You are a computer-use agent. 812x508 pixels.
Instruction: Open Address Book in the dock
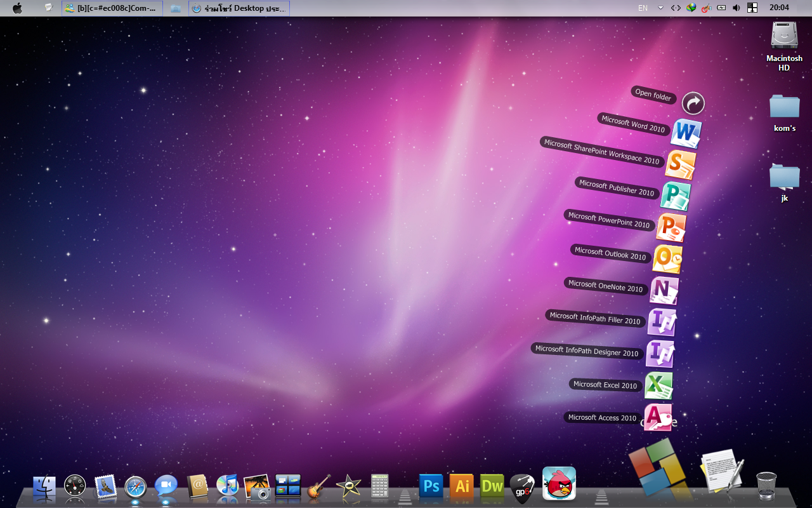pos(197,486)
